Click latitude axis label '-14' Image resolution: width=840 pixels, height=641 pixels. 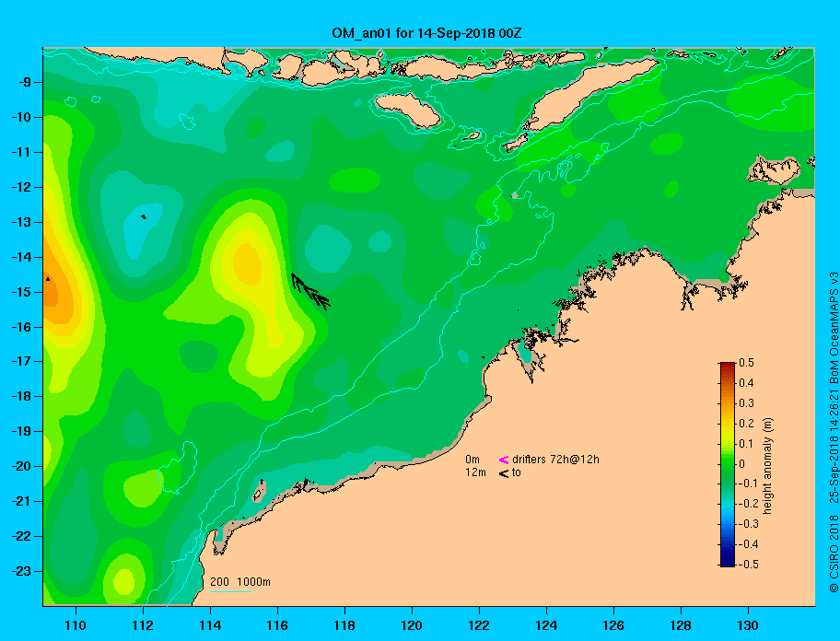click(x=21, y=257)
